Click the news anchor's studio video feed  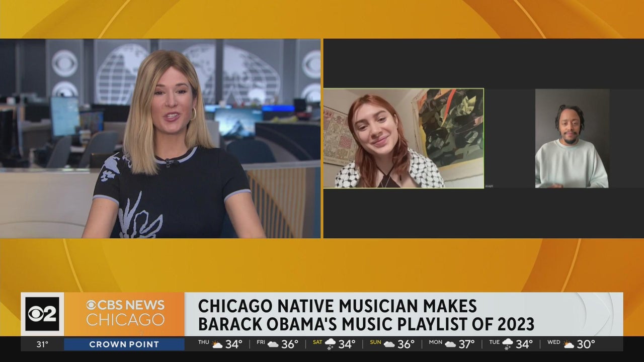point(160,138)
